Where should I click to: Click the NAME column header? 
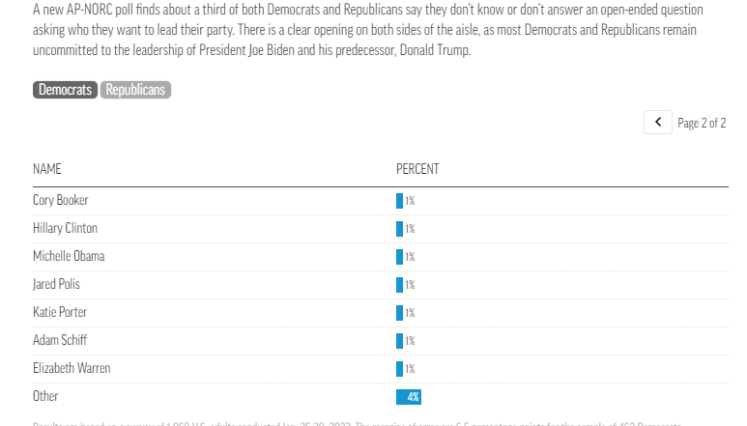[x=47, y=169]
